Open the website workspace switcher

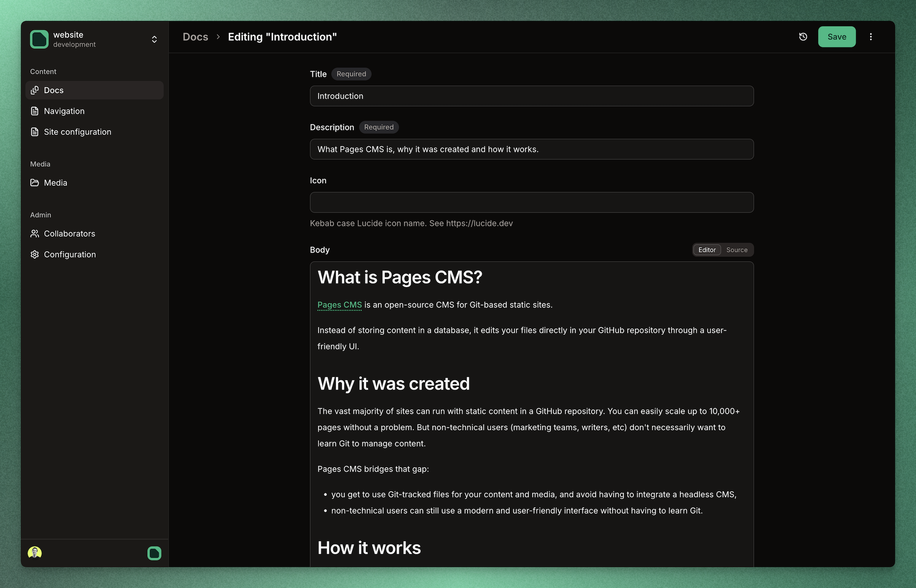click(154, 39)
